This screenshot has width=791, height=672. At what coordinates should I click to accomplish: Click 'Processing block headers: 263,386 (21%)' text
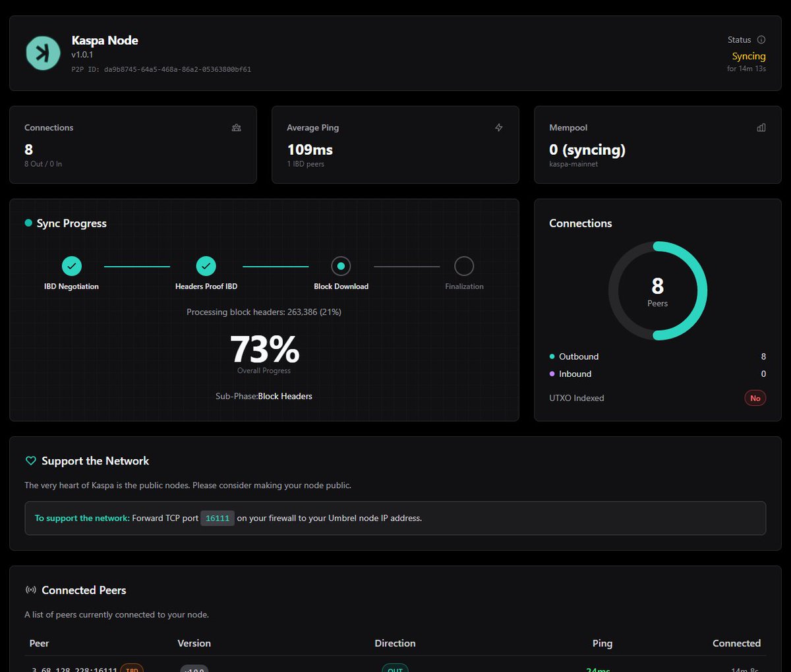[x=264, y=312]
